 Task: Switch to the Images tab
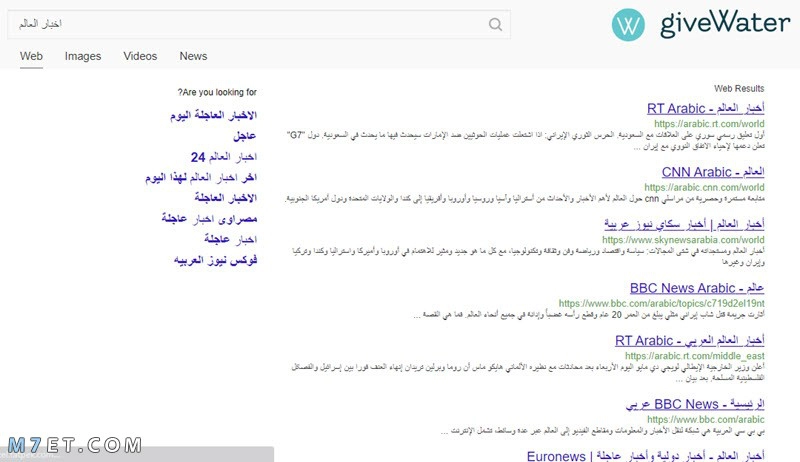(x=83, y=56)
